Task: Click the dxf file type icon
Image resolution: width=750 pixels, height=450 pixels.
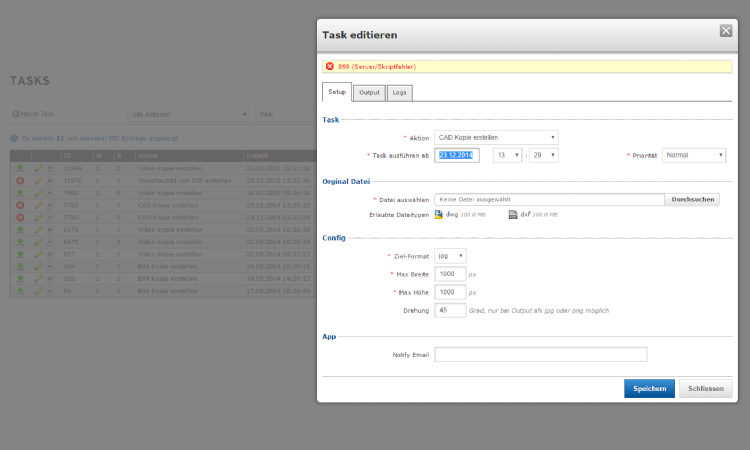Action: tap(513, 214)
